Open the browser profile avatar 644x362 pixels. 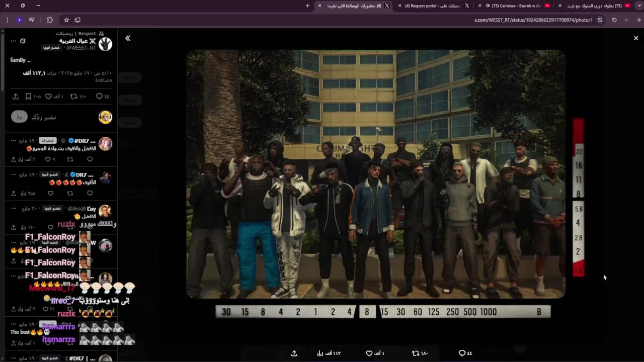pyautogui.click(x=19, y=20)
